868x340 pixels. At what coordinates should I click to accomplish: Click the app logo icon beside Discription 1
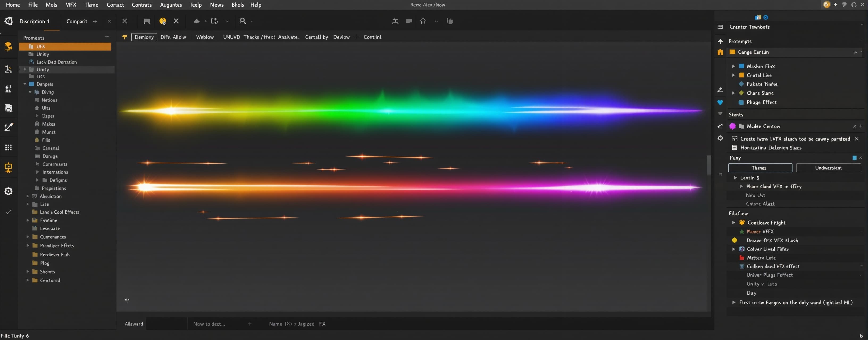[9, 21]
